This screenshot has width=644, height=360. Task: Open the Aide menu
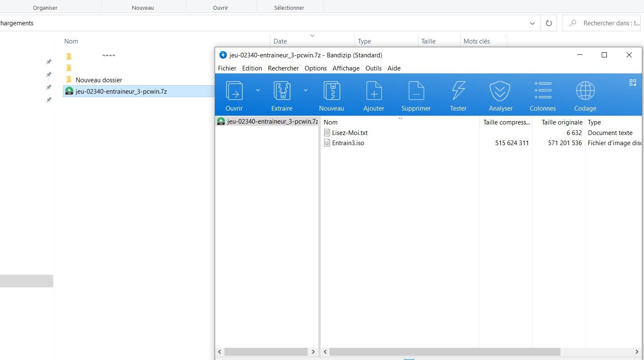click(394, 68)
